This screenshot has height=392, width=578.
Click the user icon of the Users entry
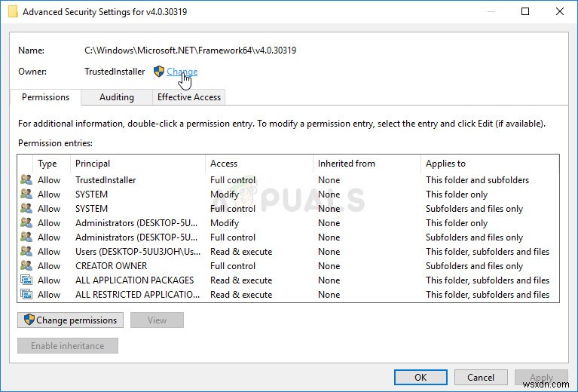[26, 252]
